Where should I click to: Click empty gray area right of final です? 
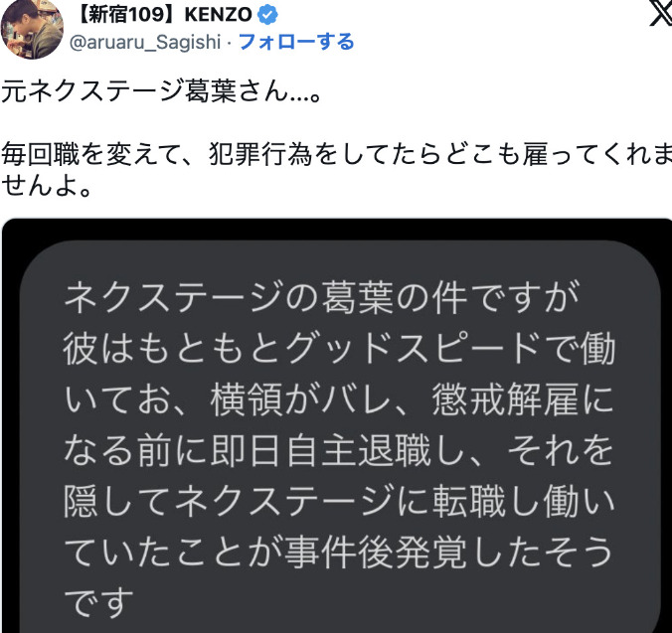tap(386, 604)
